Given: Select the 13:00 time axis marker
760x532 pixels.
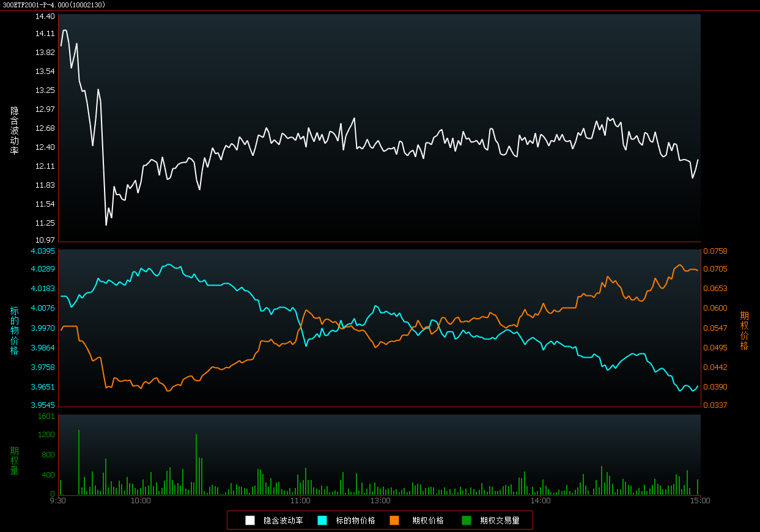Looking at the screenshot, I should pyautogui.click(x=380, y=500).
